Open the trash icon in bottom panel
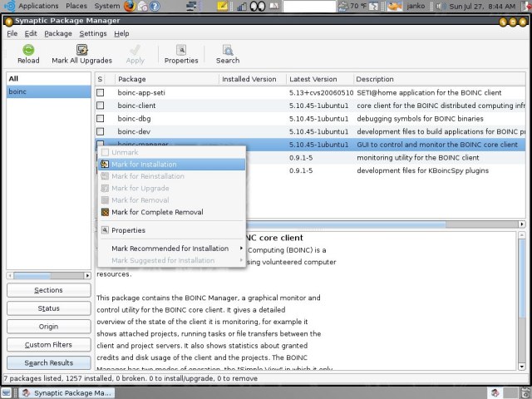 [526, 392]
